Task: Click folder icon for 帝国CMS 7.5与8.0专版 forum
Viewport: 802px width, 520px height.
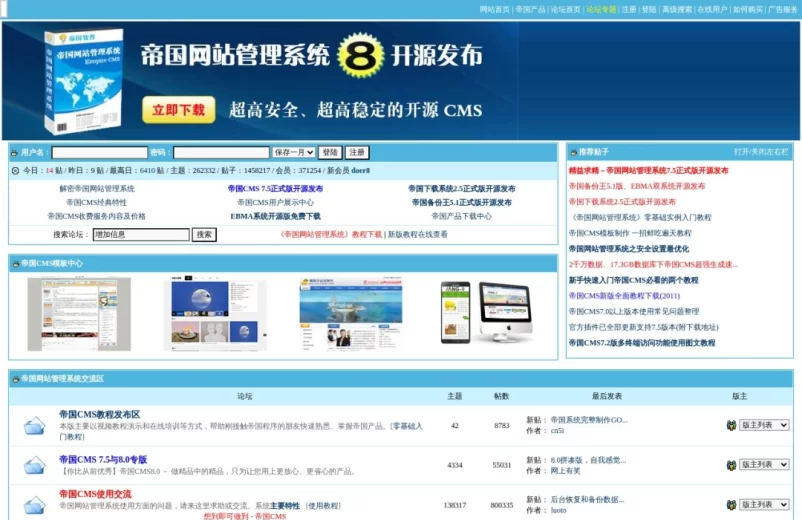Action: 34,465
